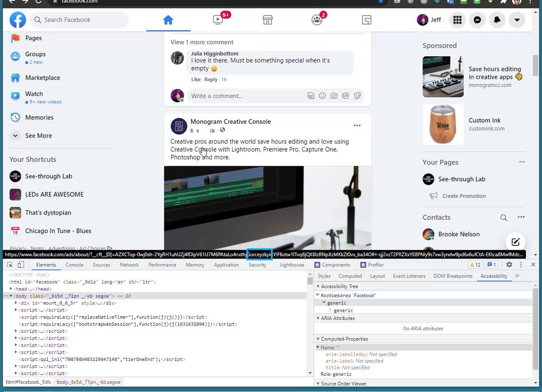Open Contacts options menu
Viewport: 542px width, 392px height.
521,217
